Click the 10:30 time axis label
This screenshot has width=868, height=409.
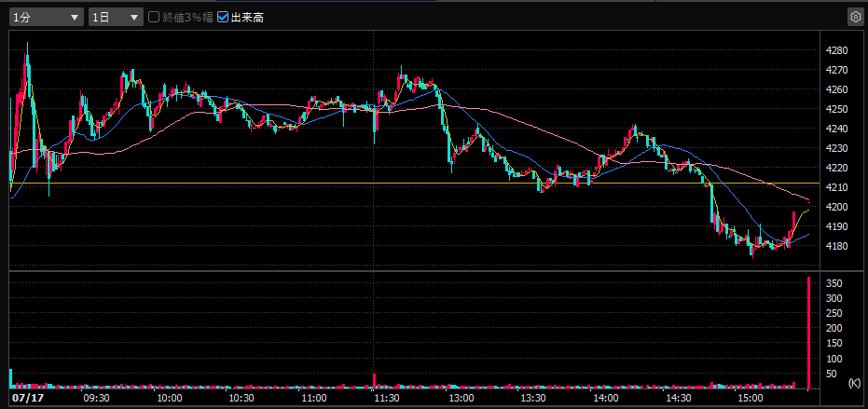point(241,398)
